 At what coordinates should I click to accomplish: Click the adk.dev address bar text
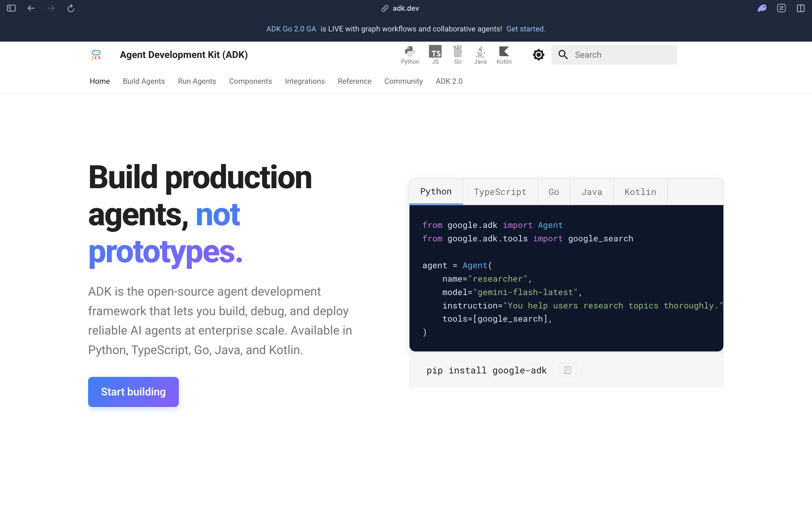click(x=406, y=8)
